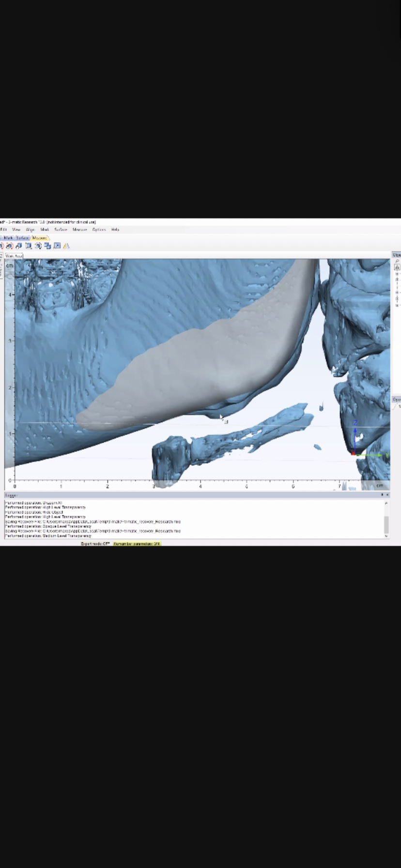Screen dimensions: 401x868
Task: Expand the second node in the Object Tree
Action: tap(397, 279)
